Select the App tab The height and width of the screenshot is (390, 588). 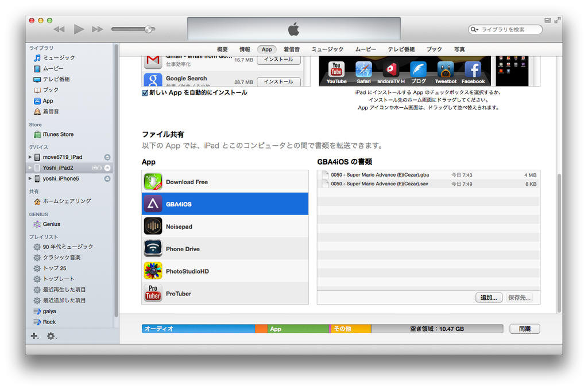click(266, 49)
